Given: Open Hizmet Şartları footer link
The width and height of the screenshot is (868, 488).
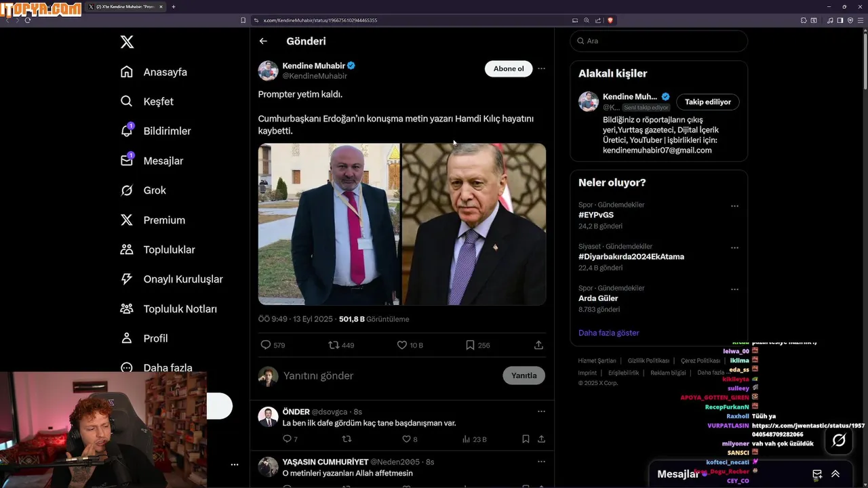Looking at the screenshot, I should click(597, 361).
